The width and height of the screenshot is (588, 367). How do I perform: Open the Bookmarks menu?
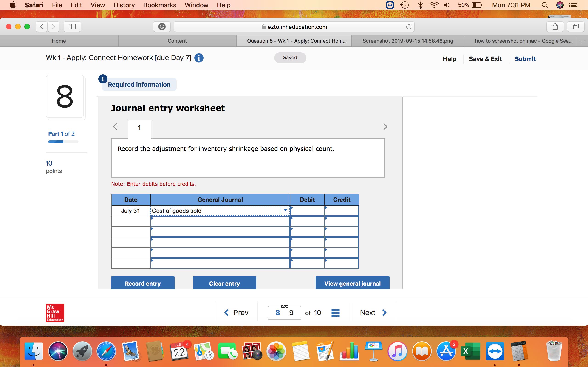tap(159, 5)
